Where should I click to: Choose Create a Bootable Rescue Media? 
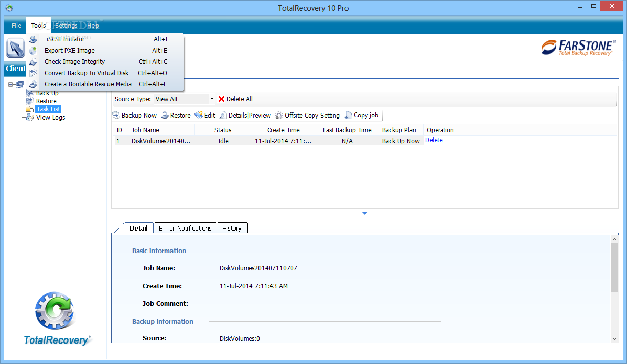[105, 84]
